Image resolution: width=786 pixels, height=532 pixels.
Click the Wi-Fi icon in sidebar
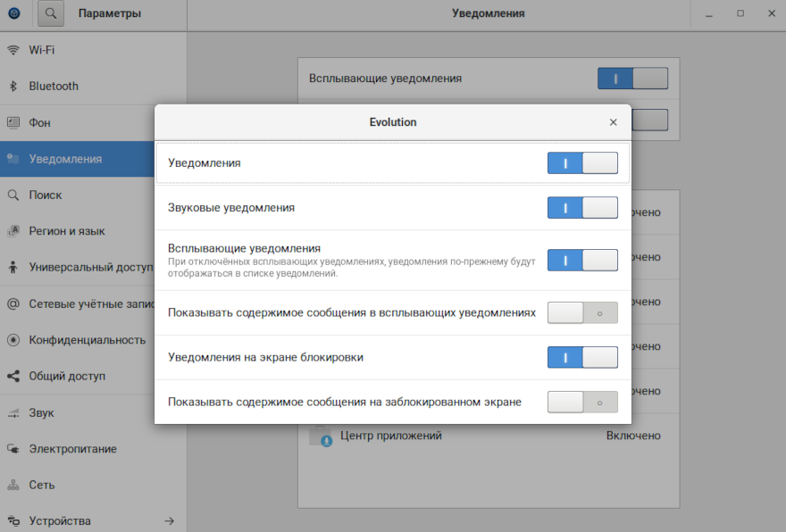[x=13, y=50]
